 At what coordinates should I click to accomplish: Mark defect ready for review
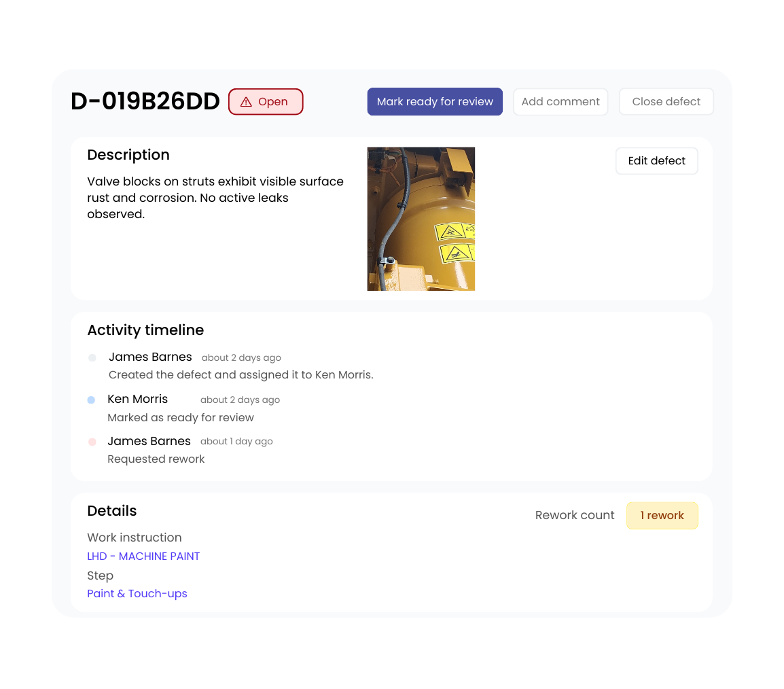435,101
